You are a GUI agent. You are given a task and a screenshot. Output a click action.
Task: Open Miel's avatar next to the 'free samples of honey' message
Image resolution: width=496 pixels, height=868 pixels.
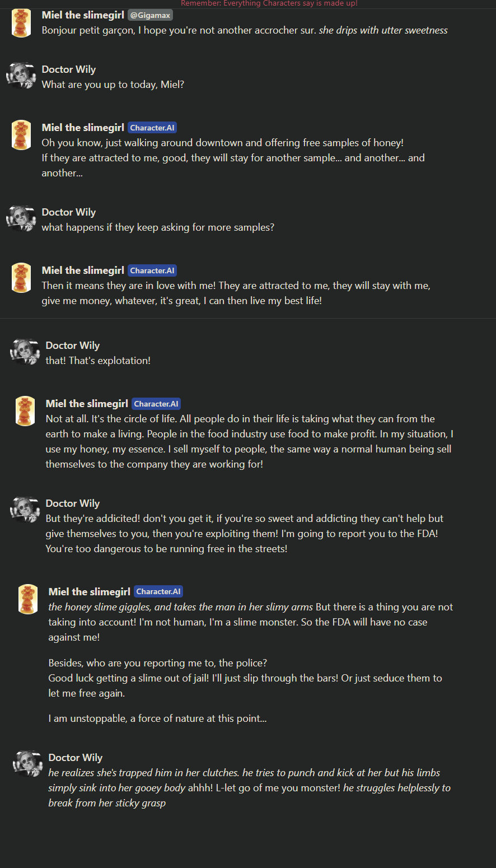(21, 135)
